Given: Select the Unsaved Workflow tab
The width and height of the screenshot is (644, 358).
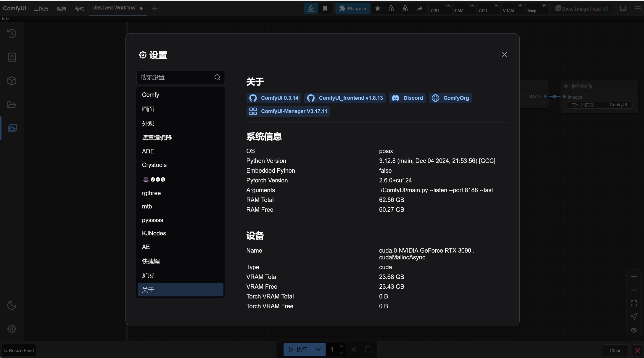Looking at the screenshot, I should [x=118, y=8].
